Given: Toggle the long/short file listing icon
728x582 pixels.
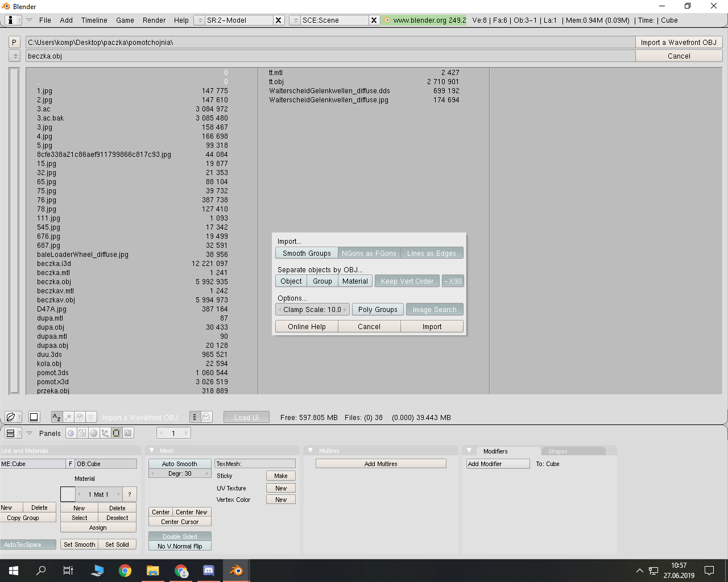Looking at the screenshot, I should click(195, 417).
